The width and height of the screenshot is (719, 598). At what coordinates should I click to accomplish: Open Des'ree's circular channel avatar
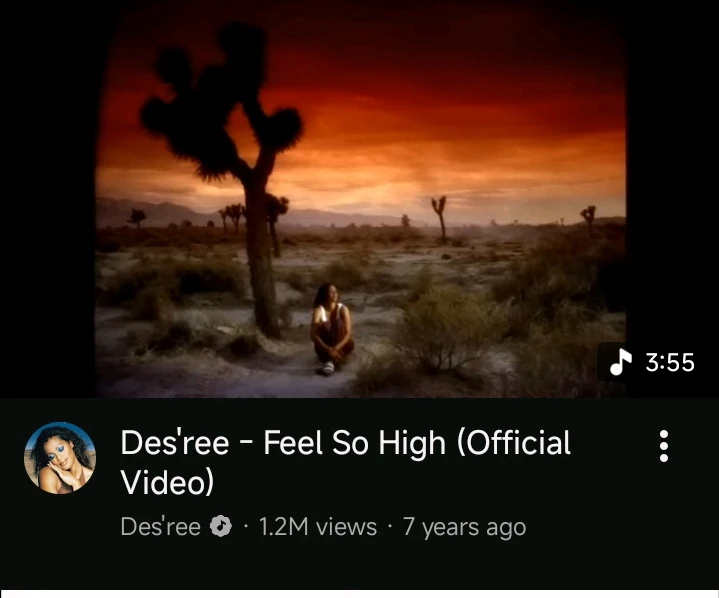click(x=60, y=458)
